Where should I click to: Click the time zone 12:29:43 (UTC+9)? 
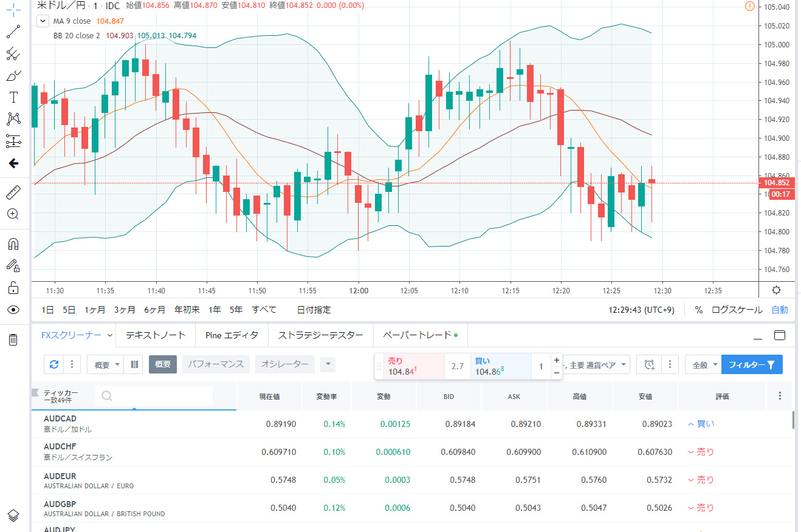tap(641, 310)
